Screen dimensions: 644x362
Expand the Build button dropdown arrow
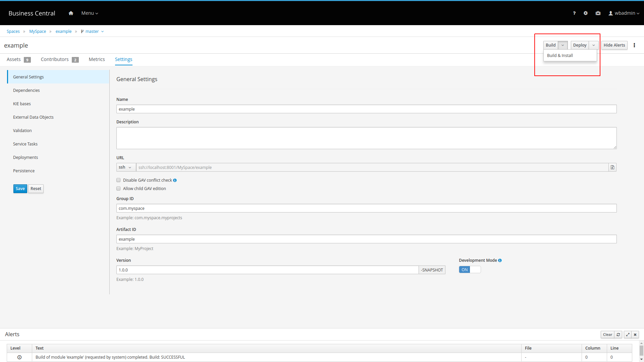click(x=562, y=45)
